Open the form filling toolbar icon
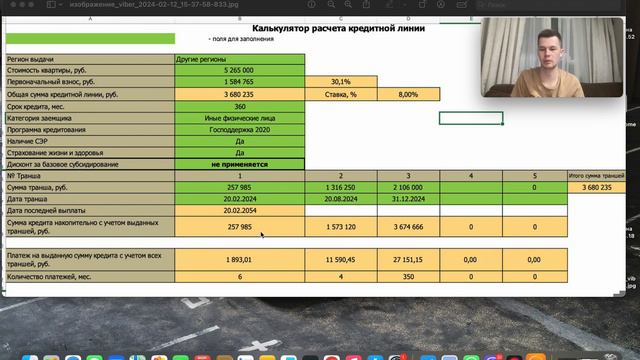The height and width of the screenshot is (360, 640). pos(462,4)
